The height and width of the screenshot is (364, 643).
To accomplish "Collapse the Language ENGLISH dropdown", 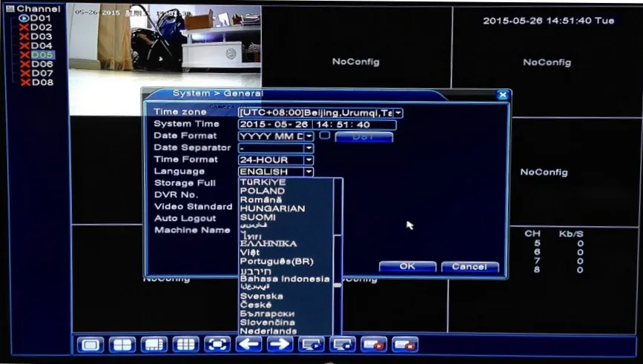I will (309, 172).
